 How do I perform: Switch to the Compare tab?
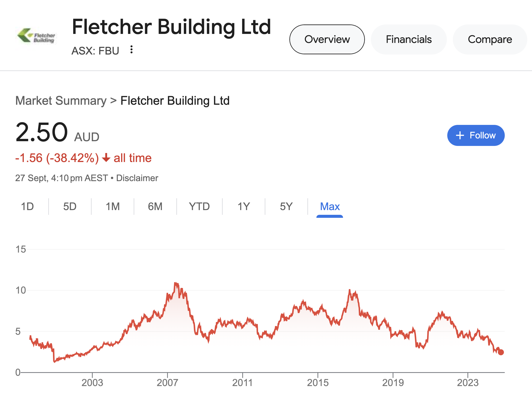click(490, 39)
